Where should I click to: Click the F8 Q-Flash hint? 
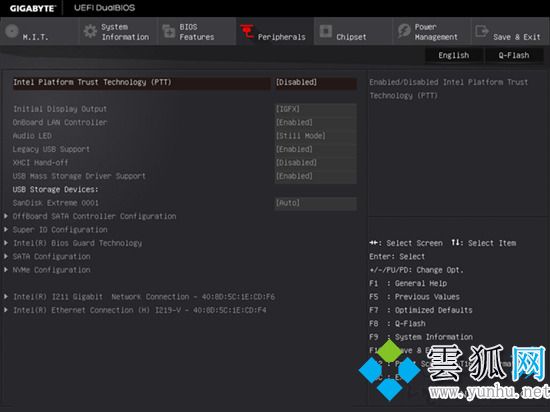(397, 324)
